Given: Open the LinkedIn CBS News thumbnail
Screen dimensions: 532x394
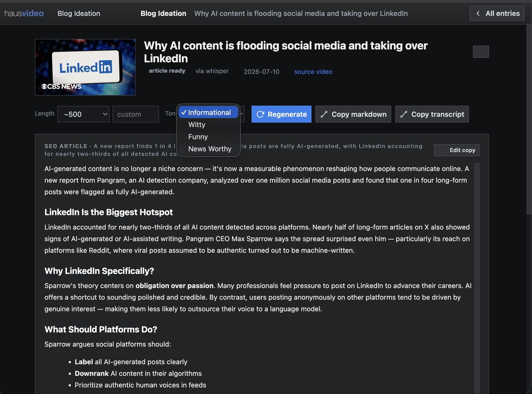Looking at the screenshot, I should [x=85, y=67].
